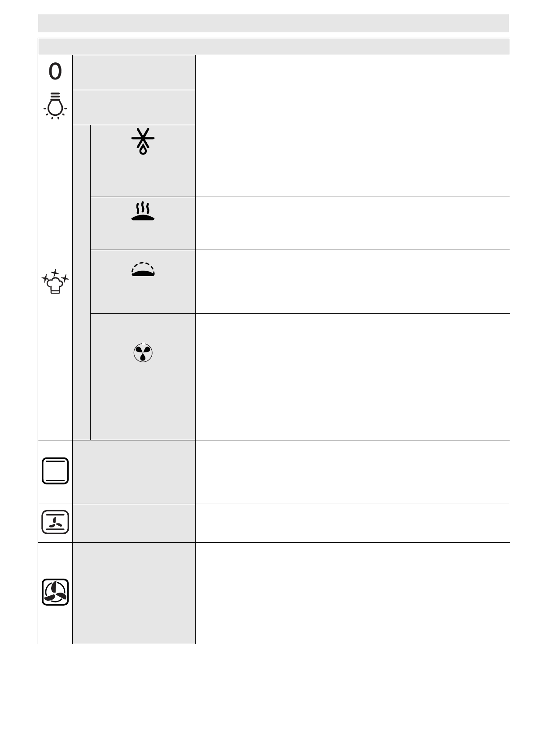Viewport: 534px width, 756px height.
Task: Click the gray banner above the table
Action: pyautogui.click(x=273, y=23)
